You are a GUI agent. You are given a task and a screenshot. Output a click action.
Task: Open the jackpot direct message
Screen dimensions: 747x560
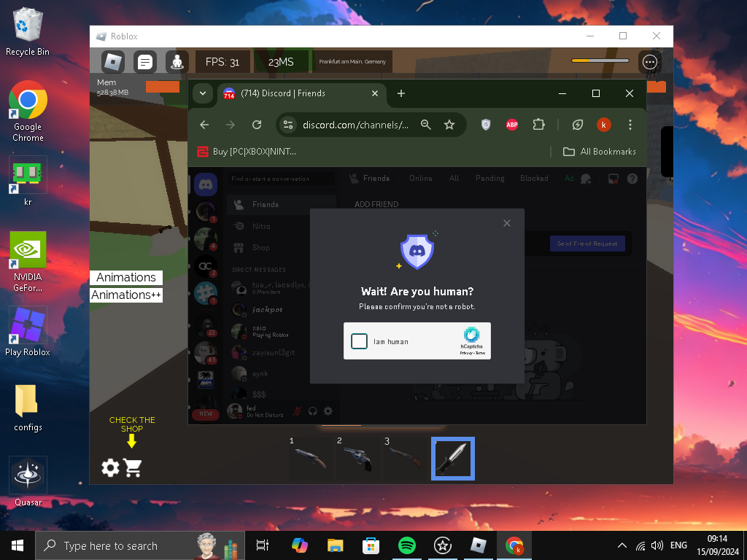coord(281,309)
